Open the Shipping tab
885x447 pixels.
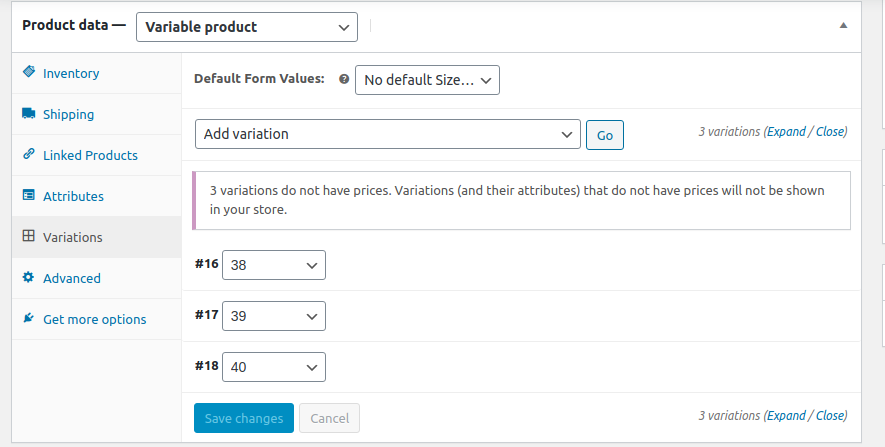tap(68, 114)
